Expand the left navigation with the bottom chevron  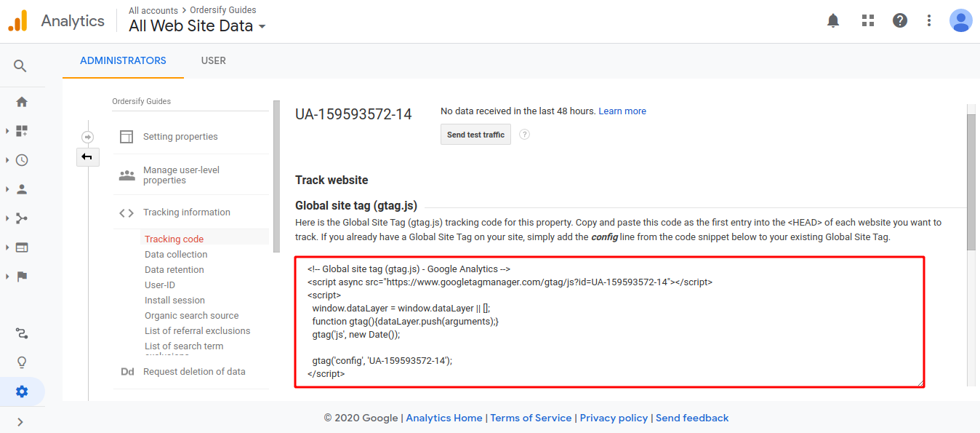coord(20,421)
